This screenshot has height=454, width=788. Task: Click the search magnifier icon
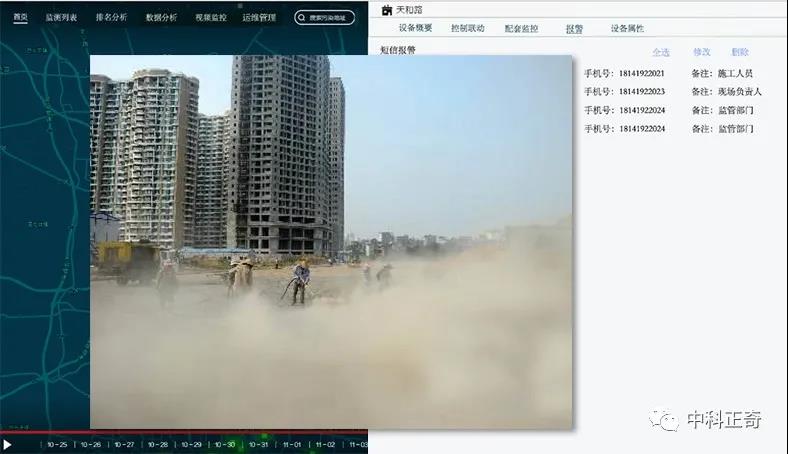click(x=304, y=18)
